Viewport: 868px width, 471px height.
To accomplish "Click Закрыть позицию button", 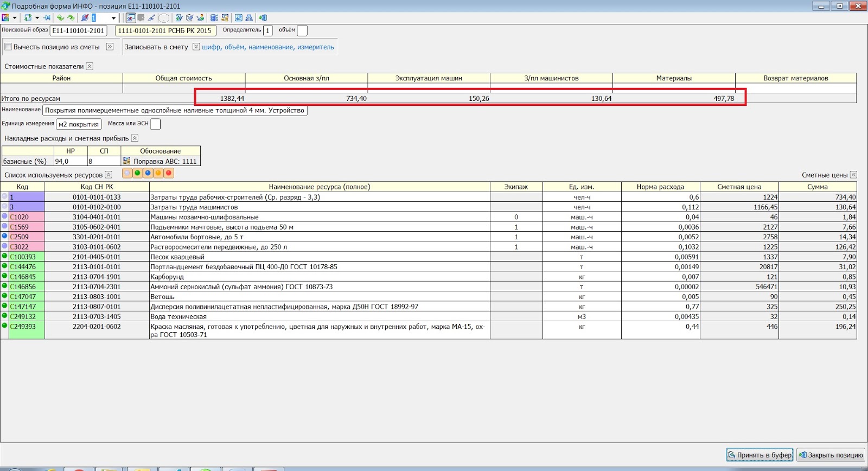I will (831, 455).
